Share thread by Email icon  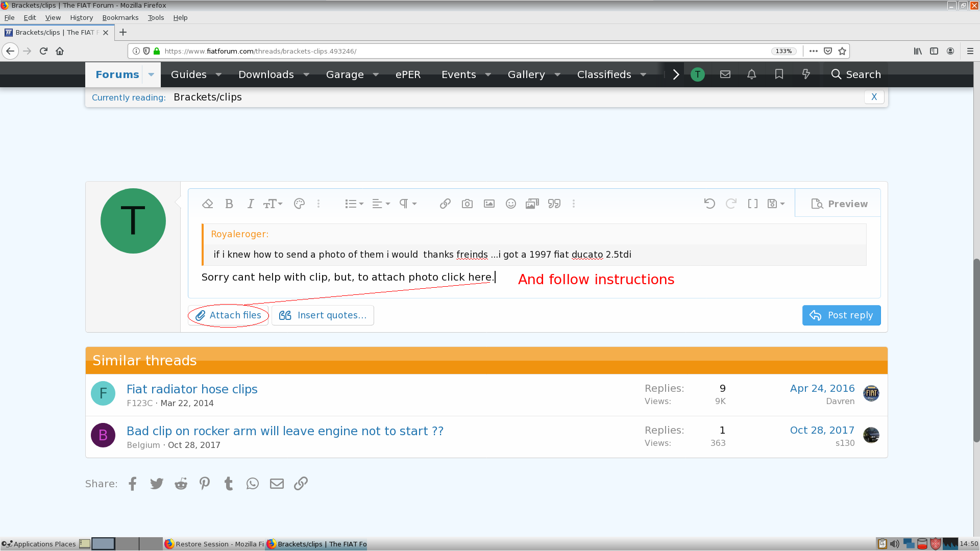277,484
